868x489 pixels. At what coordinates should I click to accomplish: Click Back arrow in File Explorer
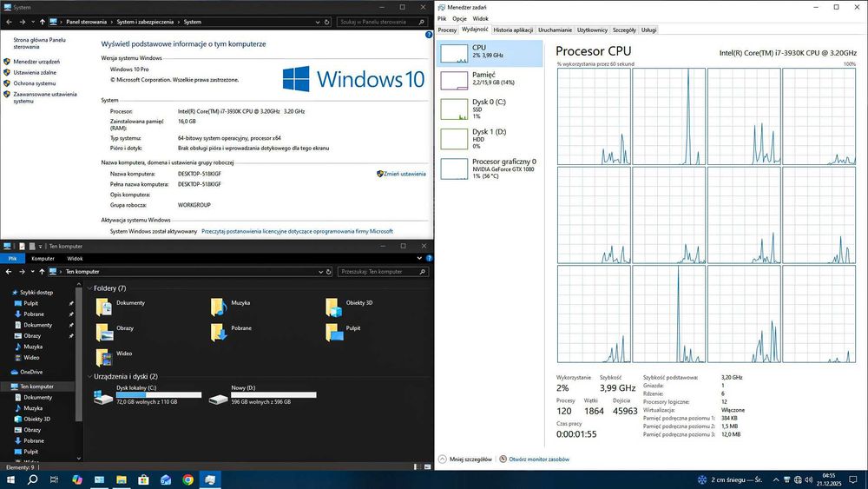(9, 271)
